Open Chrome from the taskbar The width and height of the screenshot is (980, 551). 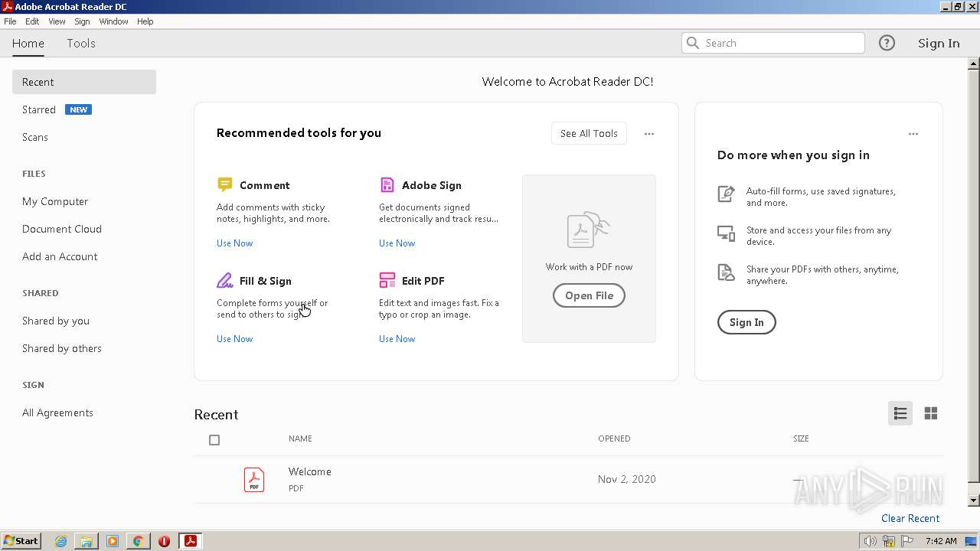click(138, 541)
